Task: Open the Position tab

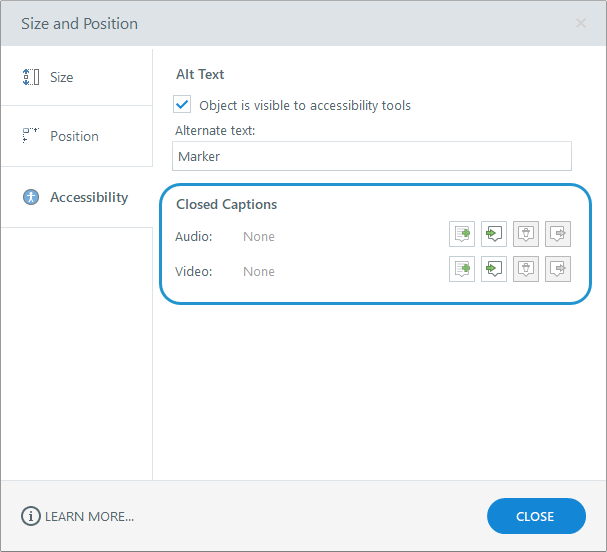Action: click(x=76, y=136)
